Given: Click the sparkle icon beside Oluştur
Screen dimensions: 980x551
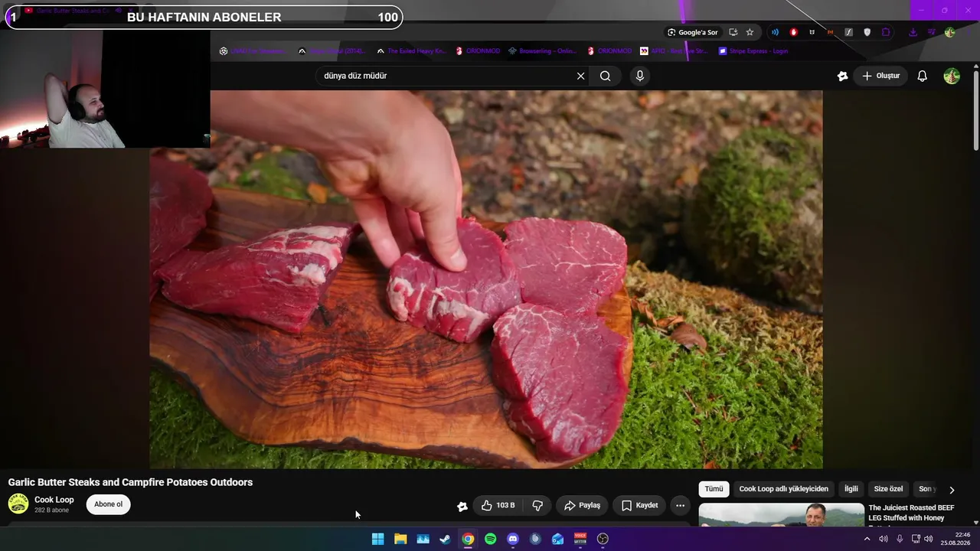Looking at the screenshot, I should coord(842,76).
